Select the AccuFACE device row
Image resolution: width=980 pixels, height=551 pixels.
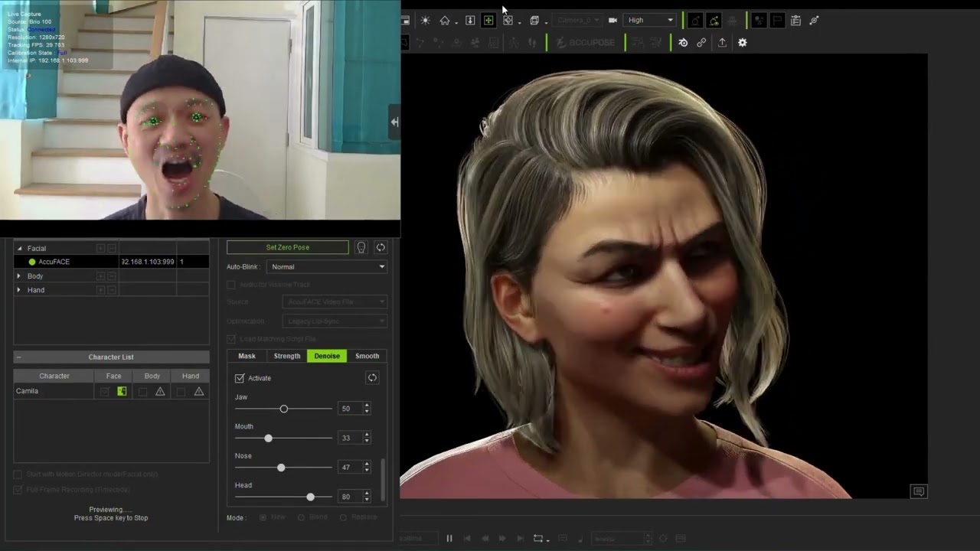point(111,262)
